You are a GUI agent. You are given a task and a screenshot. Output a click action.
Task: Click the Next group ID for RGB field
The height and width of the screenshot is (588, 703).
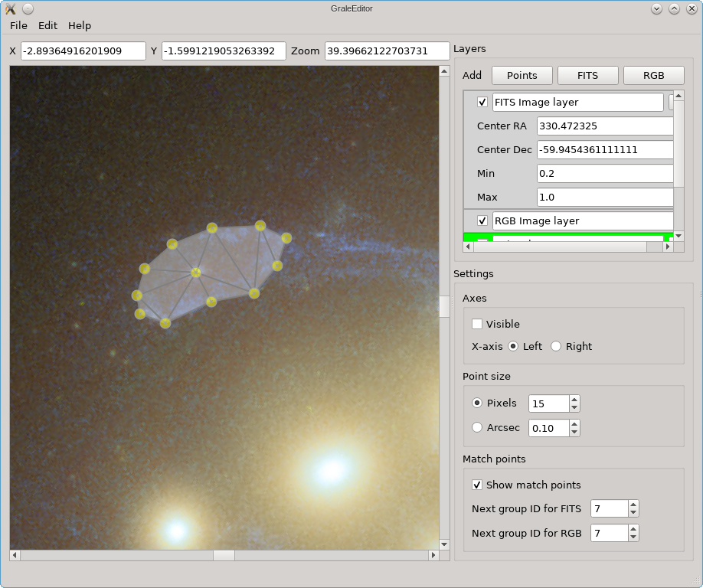pyautogui.click(x=610, y=534)
